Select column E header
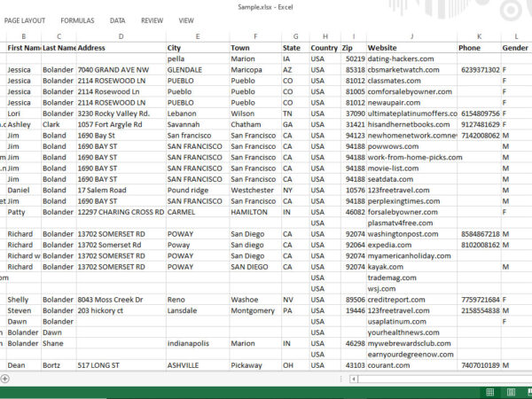532x399 pixels. pyautogui.click(x=198, y=36)
